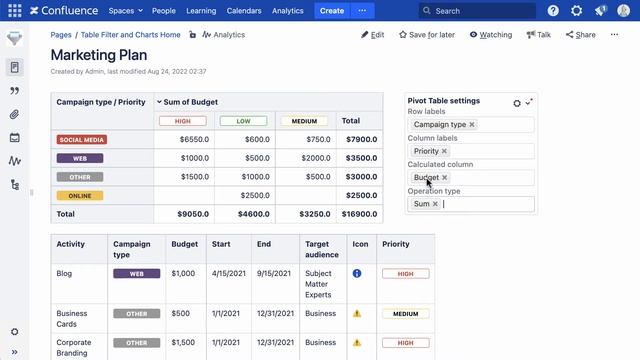The height and width of the screenshot is (360, 640).
Task: Open Analytics in top navigation bar
Action: [x=288, y=11]
